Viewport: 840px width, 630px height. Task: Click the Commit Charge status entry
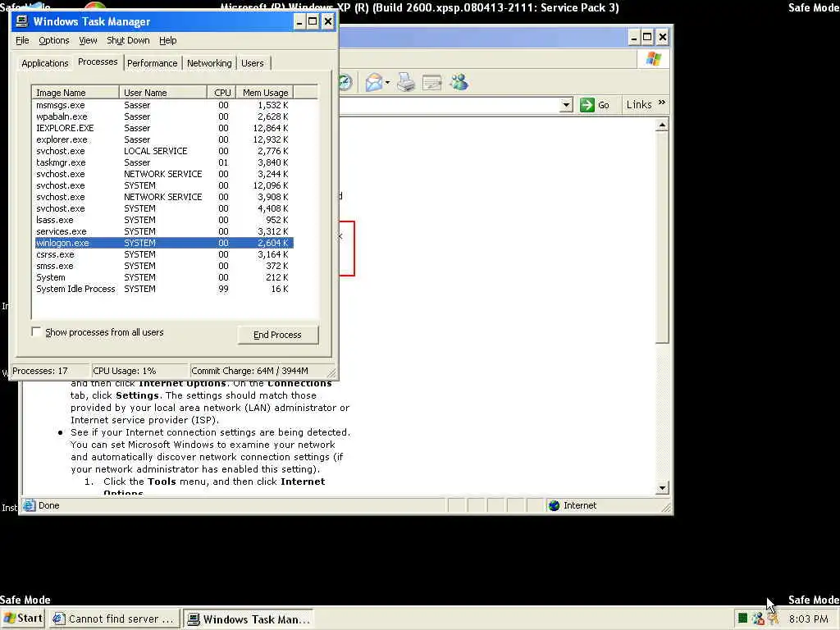tap(258, 371)
